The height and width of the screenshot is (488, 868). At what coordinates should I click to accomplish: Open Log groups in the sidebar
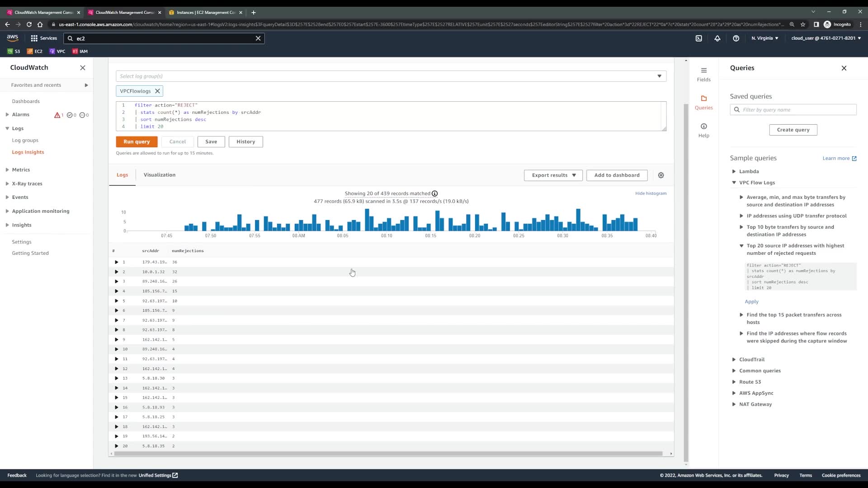(x=25, y=141)
